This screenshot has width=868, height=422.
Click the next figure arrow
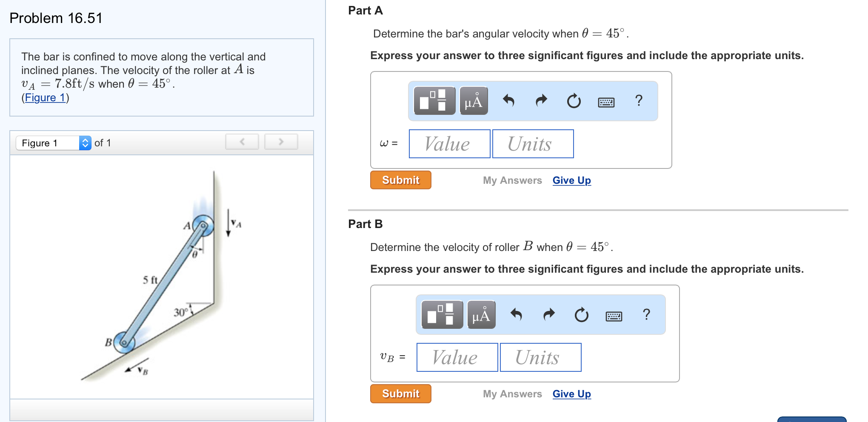(x=281, y=141)
